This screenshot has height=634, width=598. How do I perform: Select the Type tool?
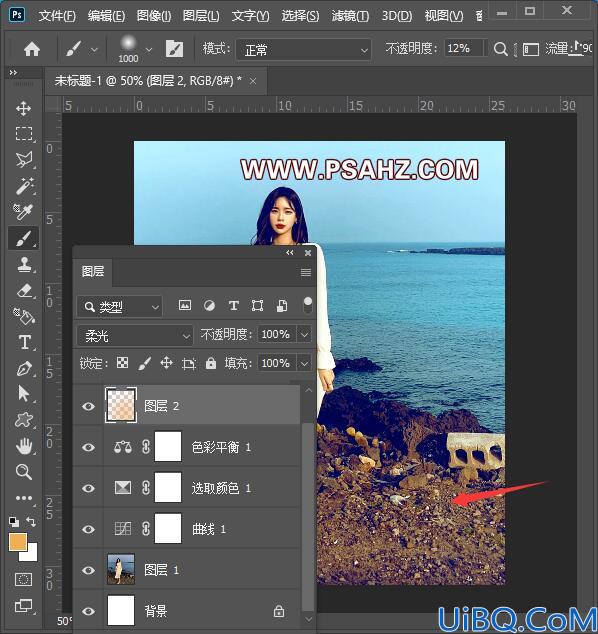[25, 342]
